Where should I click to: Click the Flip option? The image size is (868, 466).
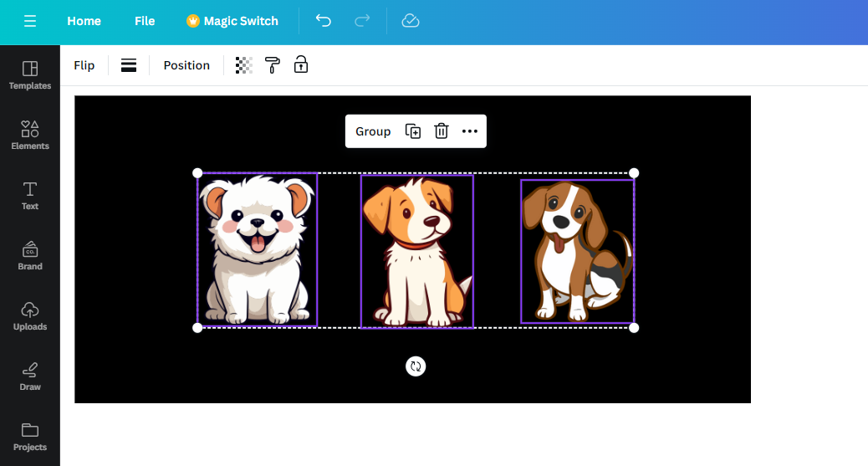(x=84, y=65)
